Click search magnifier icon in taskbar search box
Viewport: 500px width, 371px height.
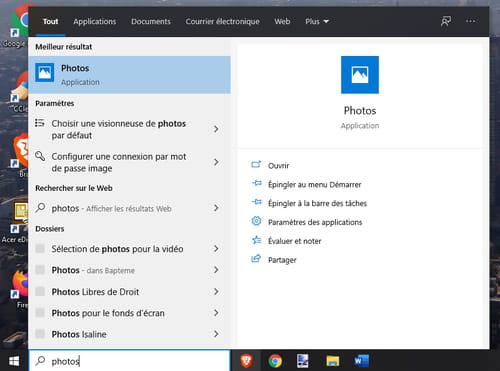(x=40, y=360)
